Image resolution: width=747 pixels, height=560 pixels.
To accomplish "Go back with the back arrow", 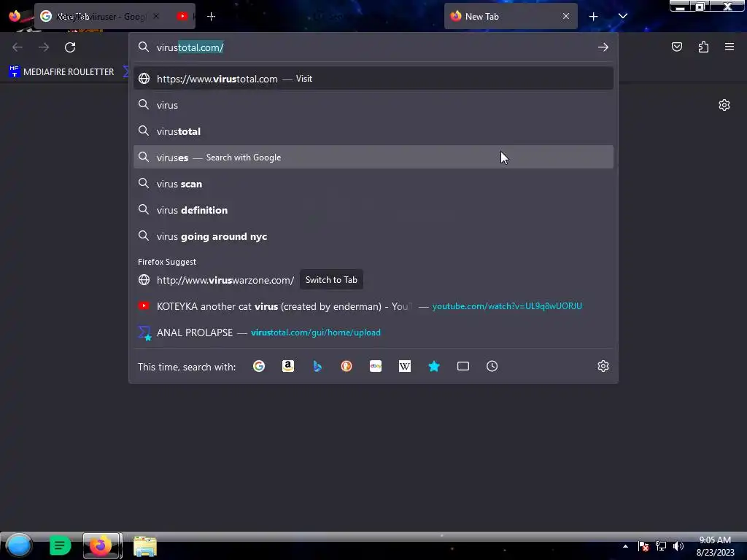I will coord(18,47).
